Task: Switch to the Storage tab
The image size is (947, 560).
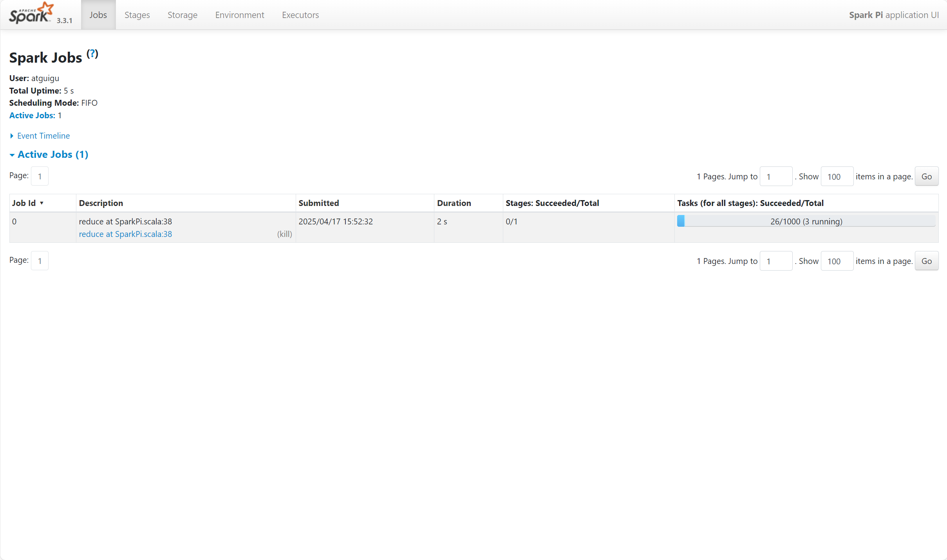Action: (x=182, y=15)
